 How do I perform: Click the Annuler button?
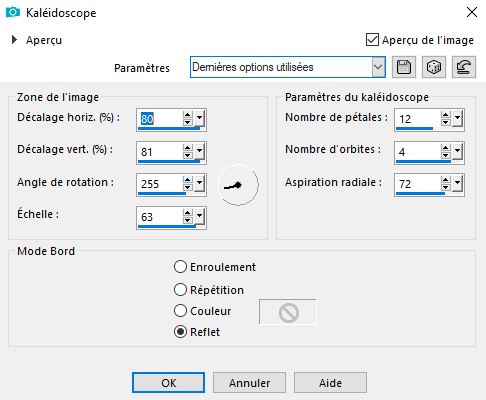tap(249, 383)
